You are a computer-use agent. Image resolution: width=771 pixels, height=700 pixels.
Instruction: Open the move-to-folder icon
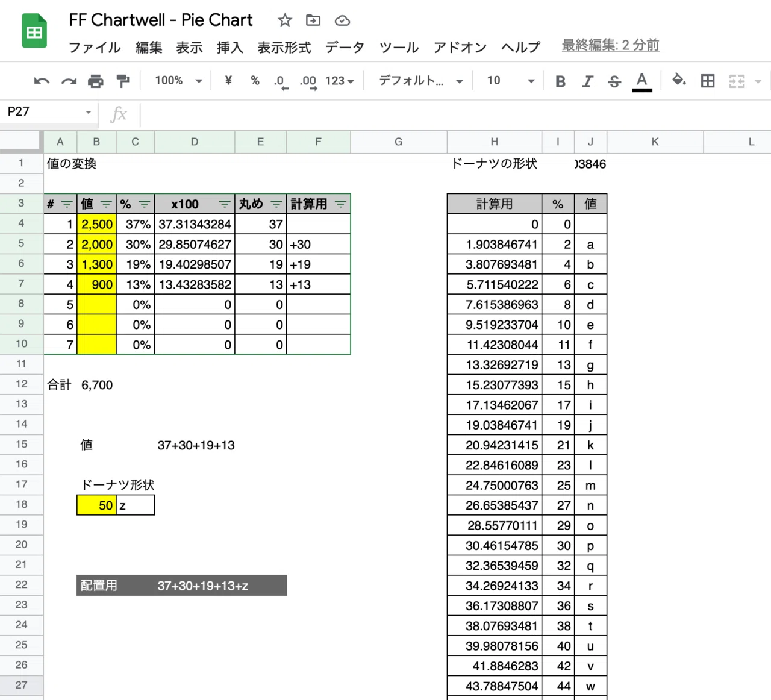pos(313,20)
